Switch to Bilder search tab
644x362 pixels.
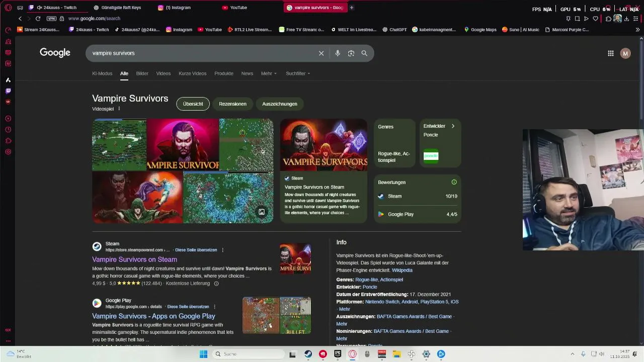pyautogui.click(x=142, y=73)
